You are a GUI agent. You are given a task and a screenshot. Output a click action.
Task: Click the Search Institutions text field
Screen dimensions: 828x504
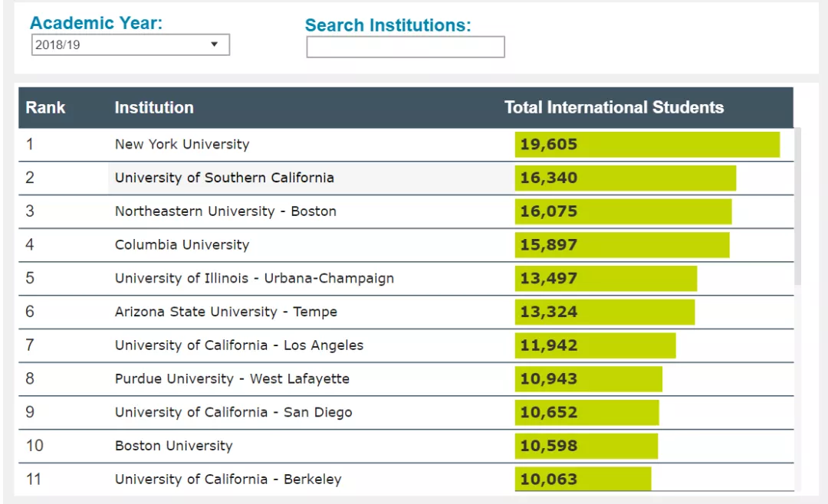[406, 47]
